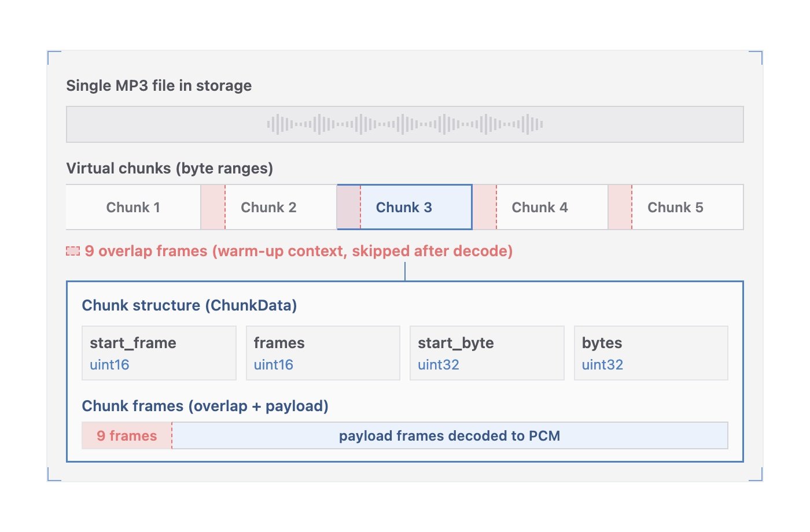
Task: Click the 'Single MP3 file in storage' heading
Action: click(159, 86)
